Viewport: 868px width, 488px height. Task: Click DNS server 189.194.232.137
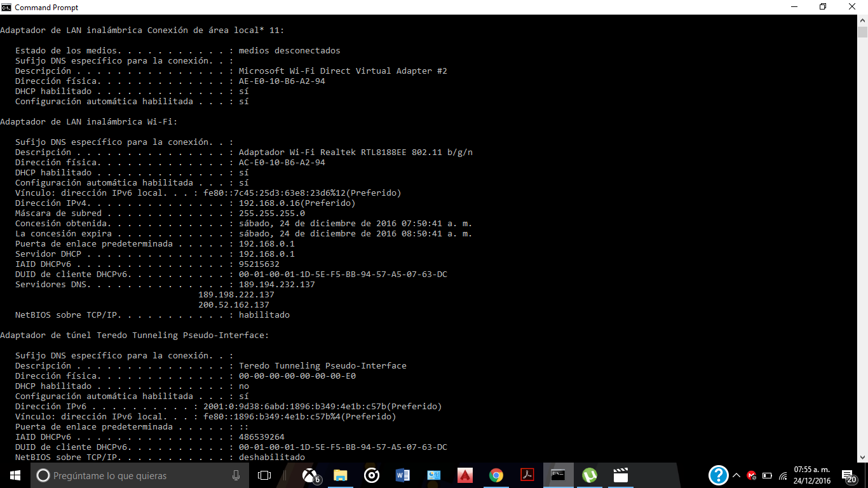coord(277,285)
